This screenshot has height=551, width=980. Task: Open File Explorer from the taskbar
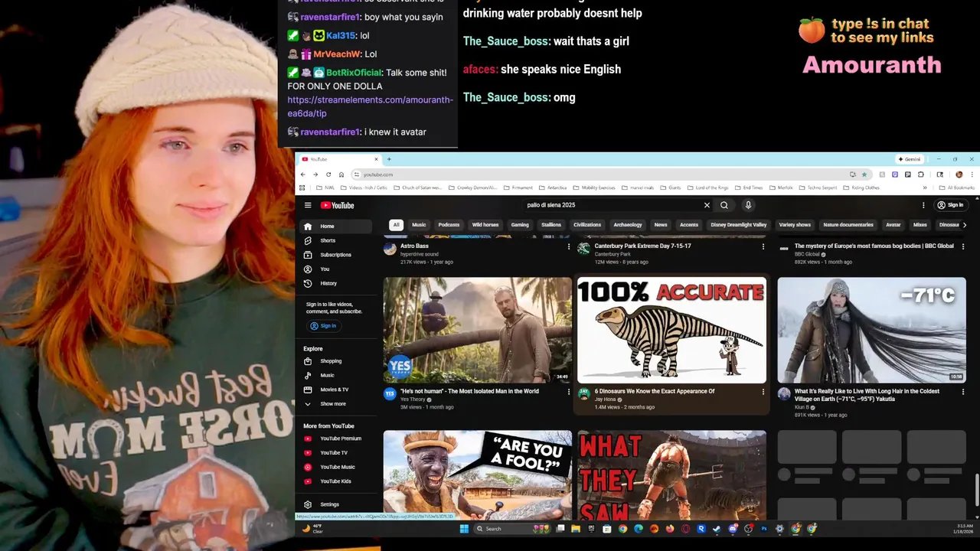tap(576, 529)
